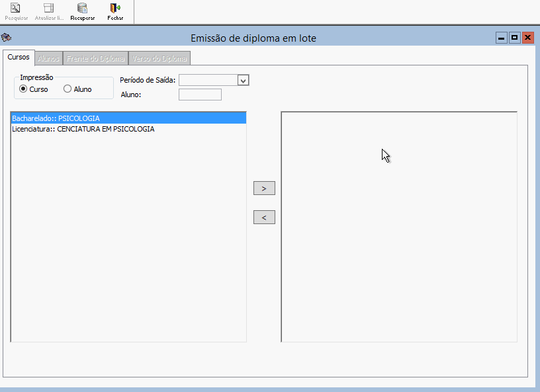
Task: Click the window system icon in title bar
Action: pyautogui.click(x=7, y=38)
